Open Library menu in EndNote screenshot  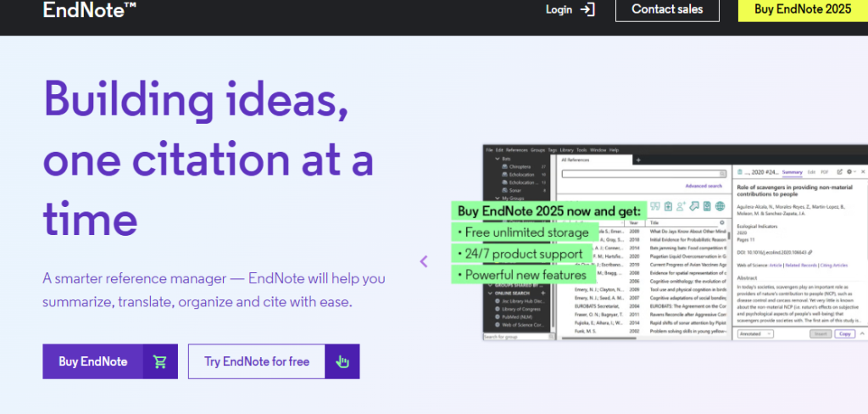point(566,150)
